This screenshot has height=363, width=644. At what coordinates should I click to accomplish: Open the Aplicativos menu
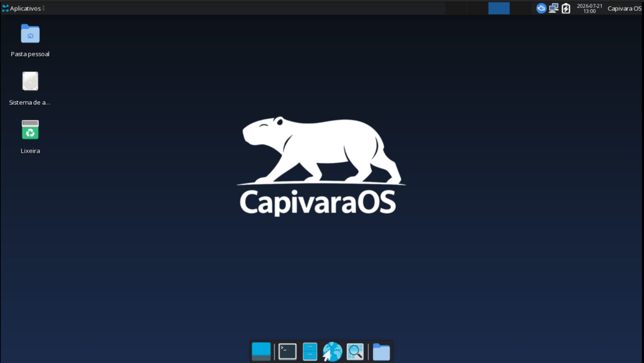(x=23, y=8)
